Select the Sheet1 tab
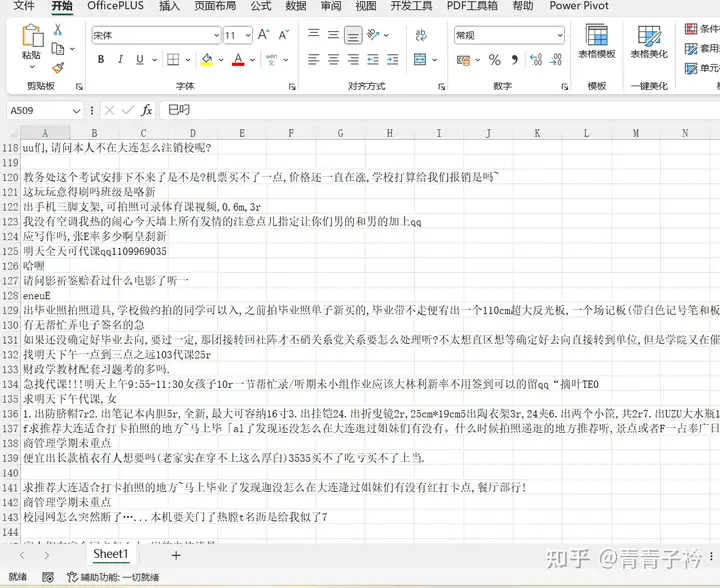 pyautogui.click(x=111, y=554)
